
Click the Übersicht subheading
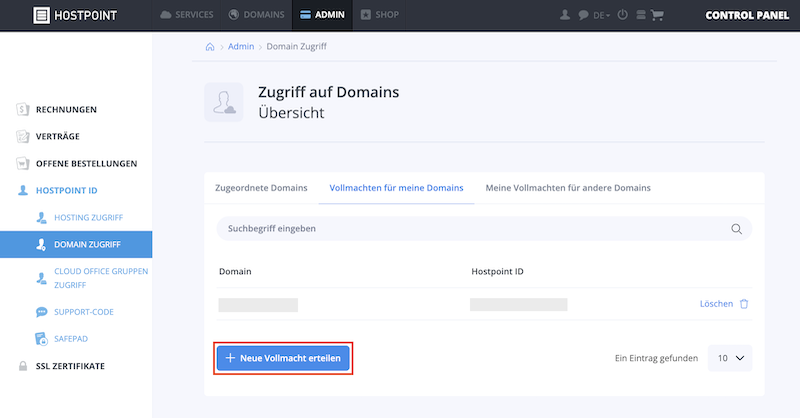click(x=291, y=112)
